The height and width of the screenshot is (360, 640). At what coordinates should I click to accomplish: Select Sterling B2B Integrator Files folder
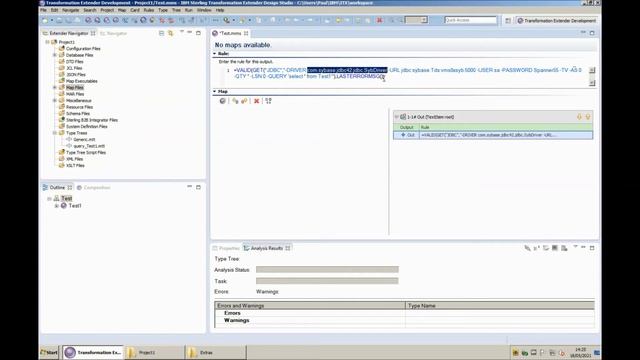[91, 120]
